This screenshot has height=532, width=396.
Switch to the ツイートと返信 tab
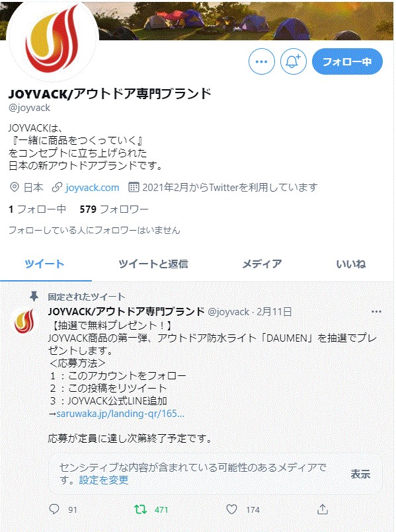(153, 264)
